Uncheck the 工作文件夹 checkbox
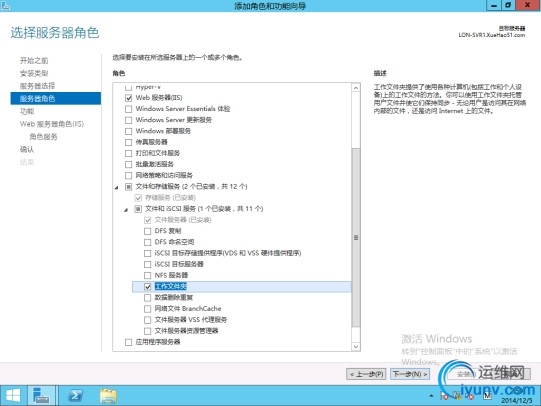 [147, 287]
